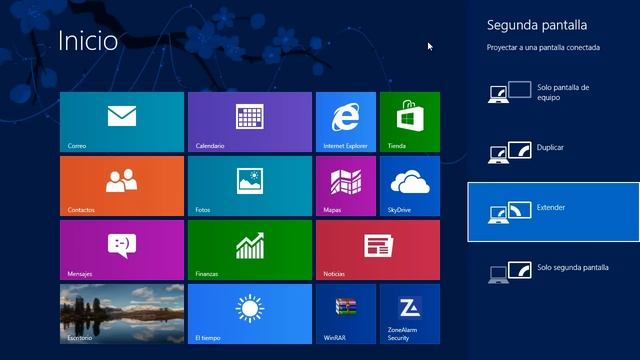Open the Finanzas chart tile
Screen dimensions: 640x360
pos(250,250)
